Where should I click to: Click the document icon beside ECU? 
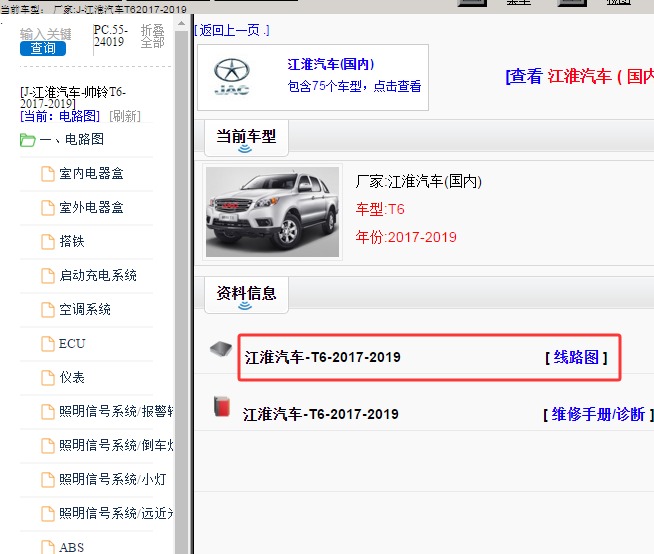(x=48, y=344)
